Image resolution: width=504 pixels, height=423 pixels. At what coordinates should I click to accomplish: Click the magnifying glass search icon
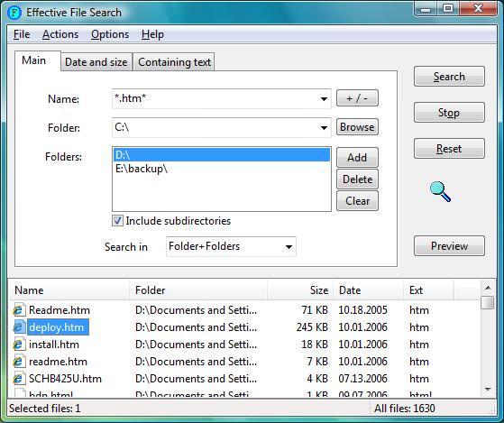click(440, 191)
